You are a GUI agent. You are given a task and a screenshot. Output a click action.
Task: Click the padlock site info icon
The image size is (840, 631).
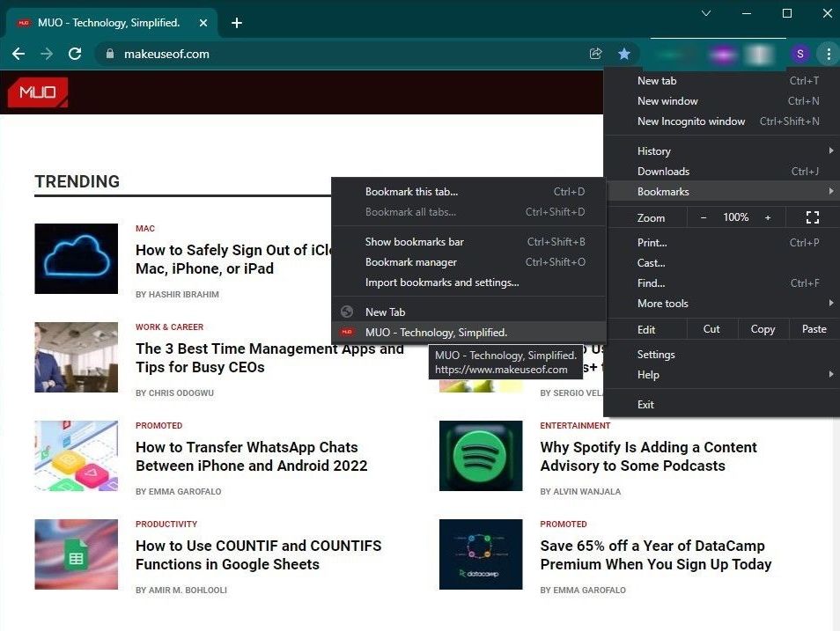[110, 54]
